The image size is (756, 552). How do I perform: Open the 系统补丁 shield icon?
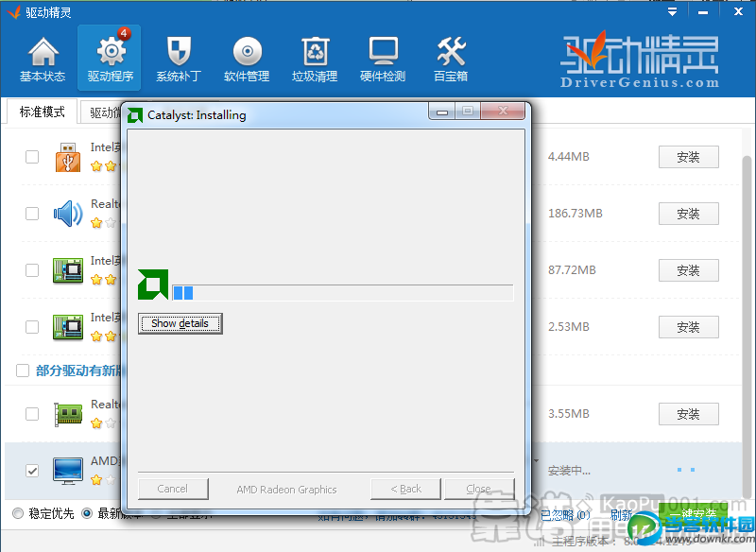tap(179, 51)
